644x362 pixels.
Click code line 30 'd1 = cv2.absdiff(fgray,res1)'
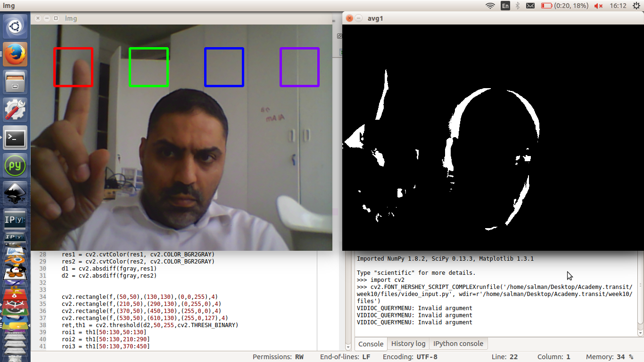pyautogui.click(x=109, y=269)
